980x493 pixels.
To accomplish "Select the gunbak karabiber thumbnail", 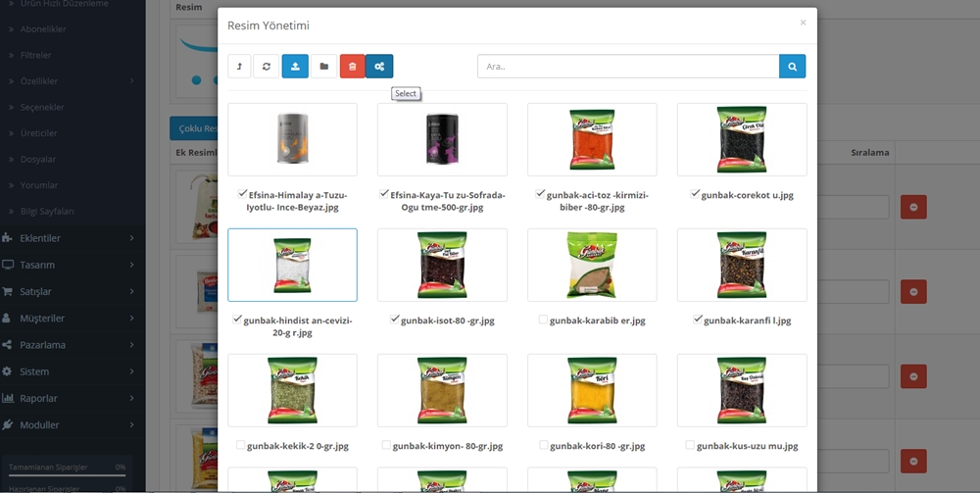I will click(592, 265).
